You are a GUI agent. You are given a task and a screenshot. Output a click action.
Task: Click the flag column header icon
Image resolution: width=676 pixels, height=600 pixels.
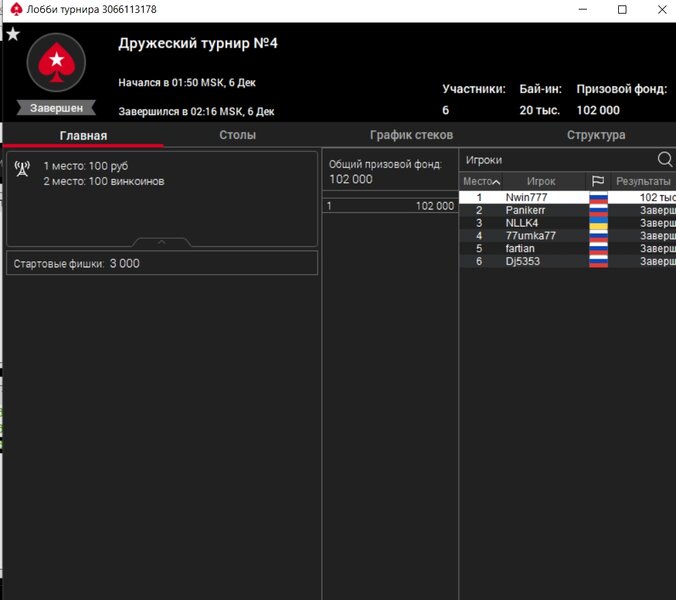tap(598, 181)
